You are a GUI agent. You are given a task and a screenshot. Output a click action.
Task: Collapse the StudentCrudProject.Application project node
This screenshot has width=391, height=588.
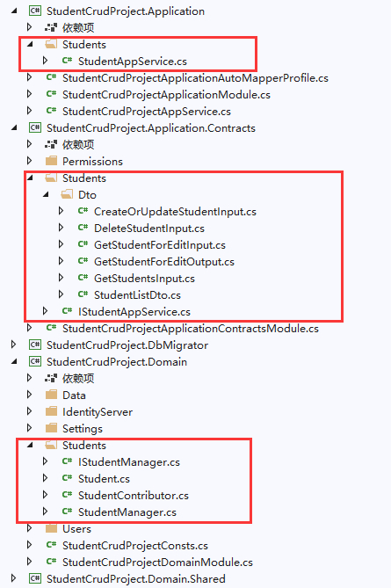point(14,11)
